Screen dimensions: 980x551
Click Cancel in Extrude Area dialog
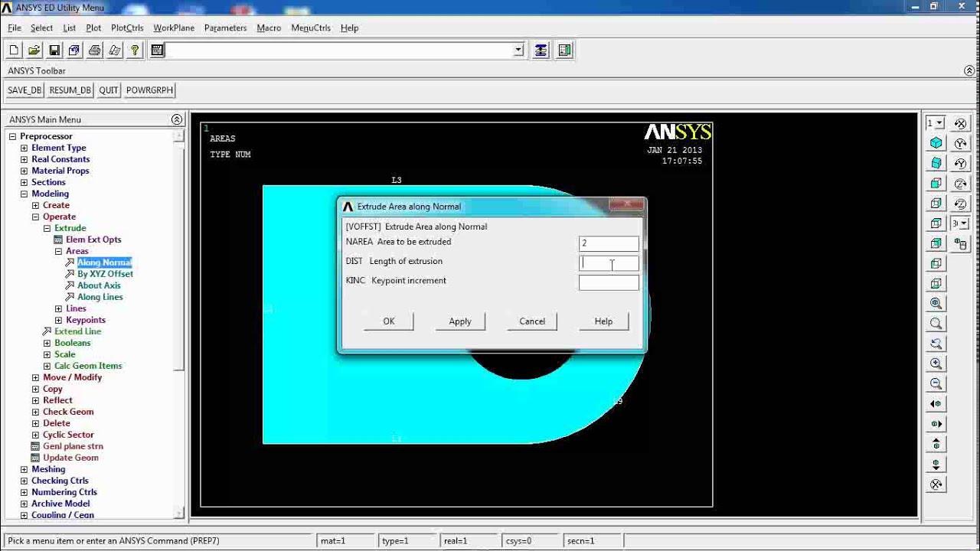tap(532, 321)
